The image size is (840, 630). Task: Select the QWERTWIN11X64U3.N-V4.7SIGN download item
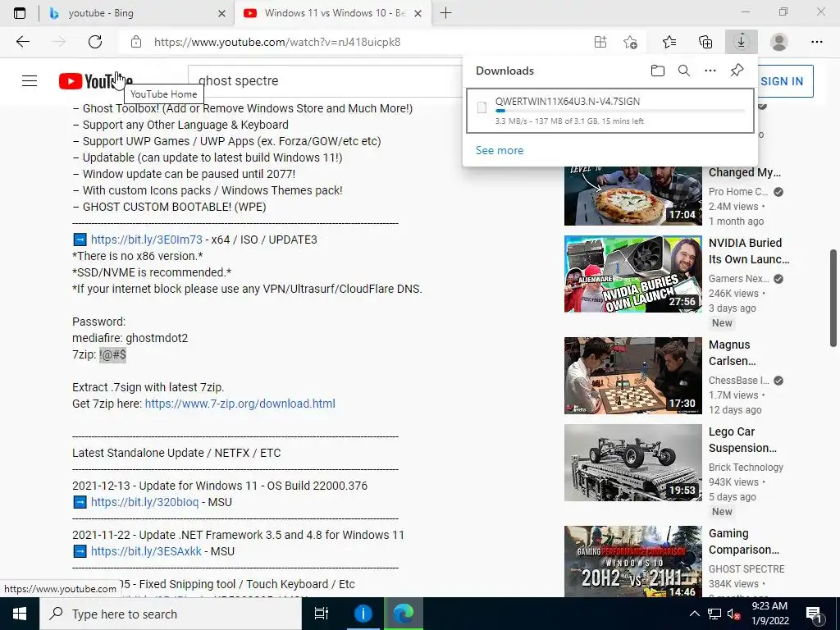point(609,111)
